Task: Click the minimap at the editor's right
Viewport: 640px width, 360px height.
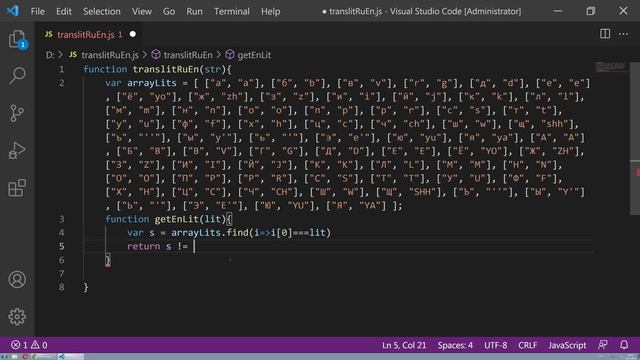Action: pos(611,67)
